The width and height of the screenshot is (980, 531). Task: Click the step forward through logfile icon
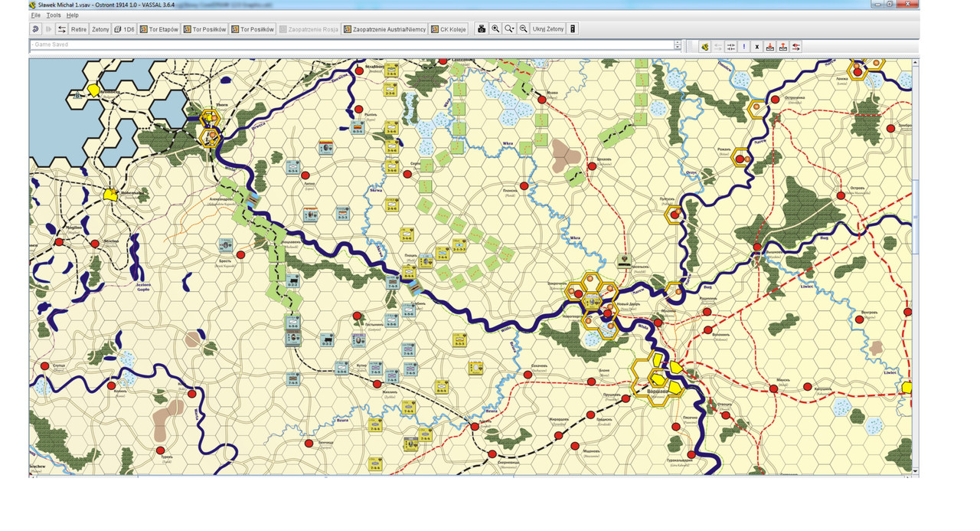tap(48, 29)
